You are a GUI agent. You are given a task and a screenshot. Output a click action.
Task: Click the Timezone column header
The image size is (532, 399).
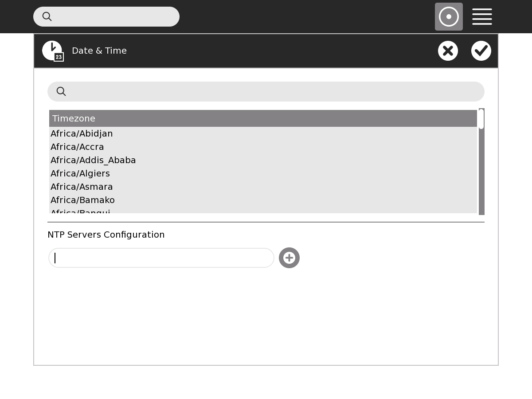coord(263,118)
